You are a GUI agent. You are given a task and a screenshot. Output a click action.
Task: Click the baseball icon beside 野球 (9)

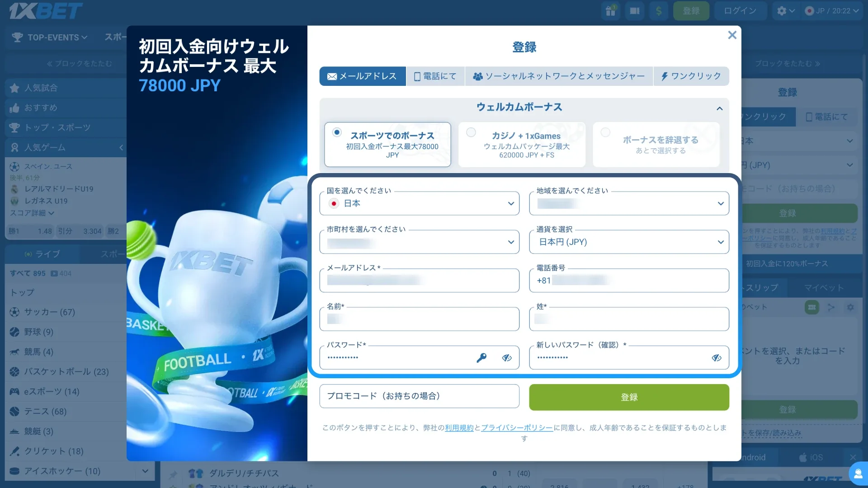click(x=14, y=332)
